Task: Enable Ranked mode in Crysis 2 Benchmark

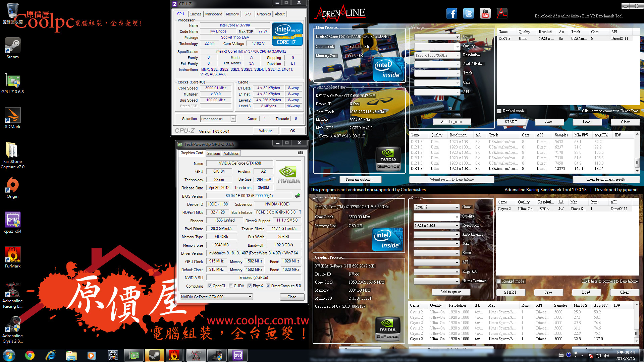Action: [x=498, y=281]
